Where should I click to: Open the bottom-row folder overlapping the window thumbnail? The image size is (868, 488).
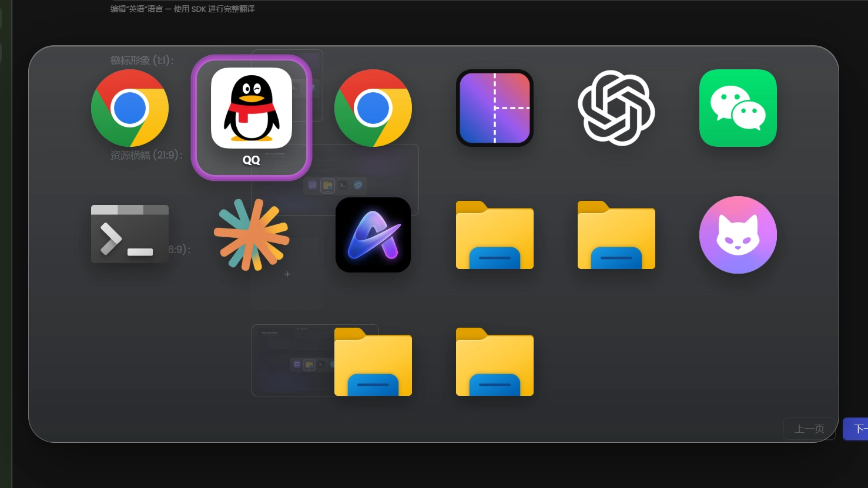click(x=373, y=362)
